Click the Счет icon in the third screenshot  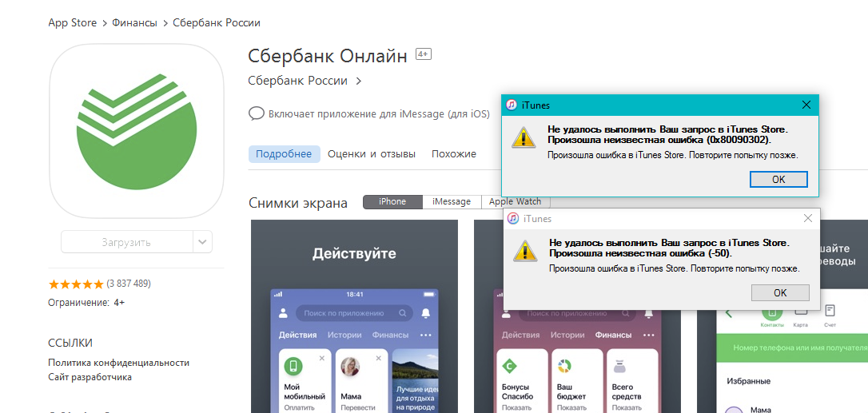pyautogui.click(x=830, y=311)
